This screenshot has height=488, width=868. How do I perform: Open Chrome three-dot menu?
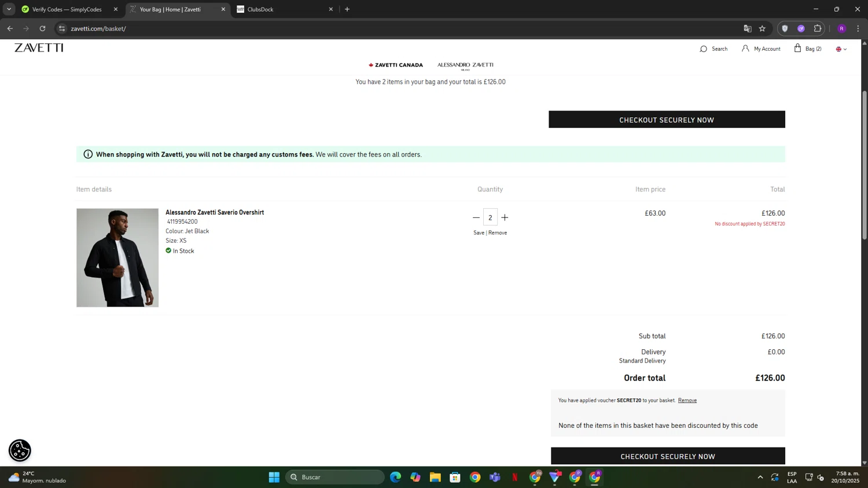pyautogui.click(x=858, y=28)
